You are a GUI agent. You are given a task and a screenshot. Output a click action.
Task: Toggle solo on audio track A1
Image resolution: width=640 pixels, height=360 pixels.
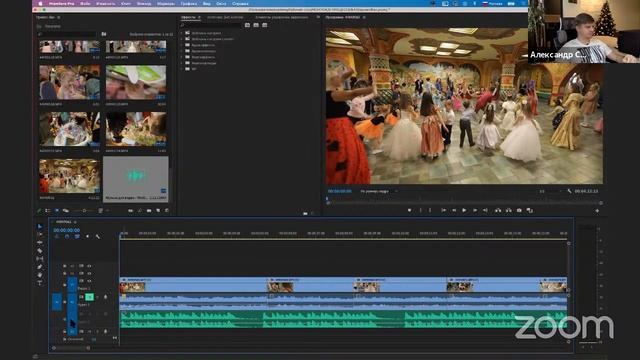97,297
